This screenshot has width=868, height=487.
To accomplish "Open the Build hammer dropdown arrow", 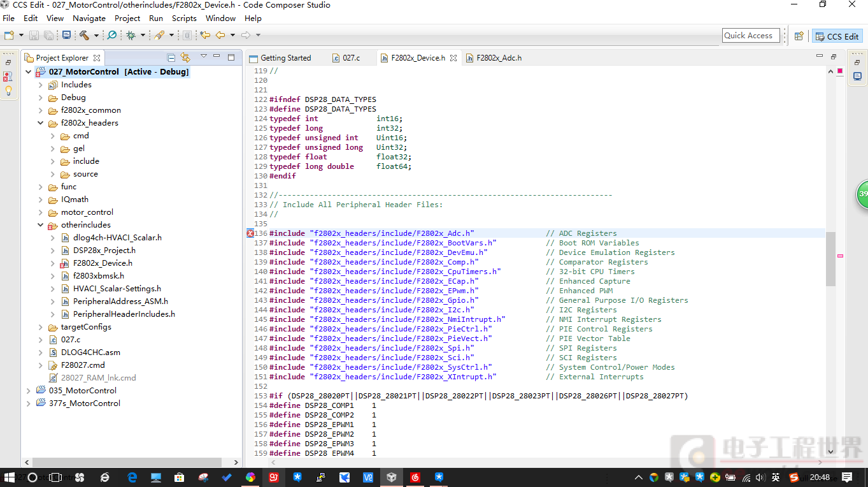I will (96, 36).
